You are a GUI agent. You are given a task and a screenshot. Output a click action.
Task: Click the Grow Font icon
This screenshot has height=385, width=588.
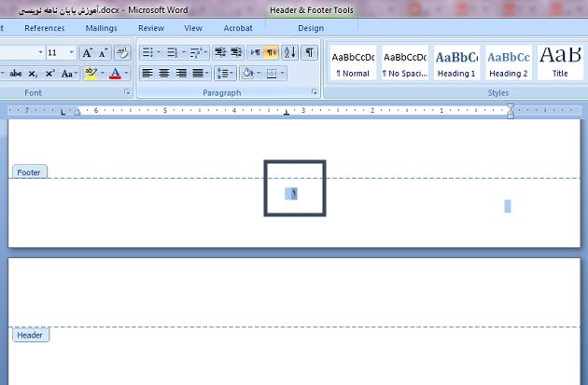coord(87,53)
